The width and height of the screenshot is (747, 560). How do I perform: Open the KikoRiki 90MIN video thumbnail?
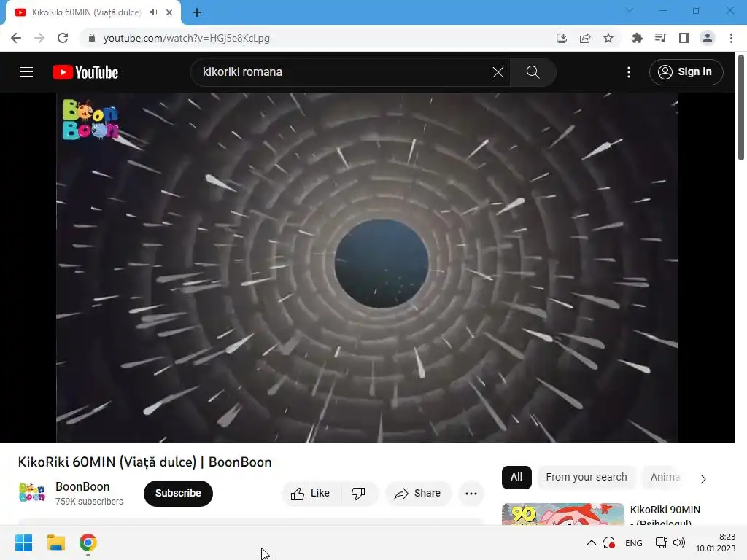pyautogui.click(x=562, y=514)
